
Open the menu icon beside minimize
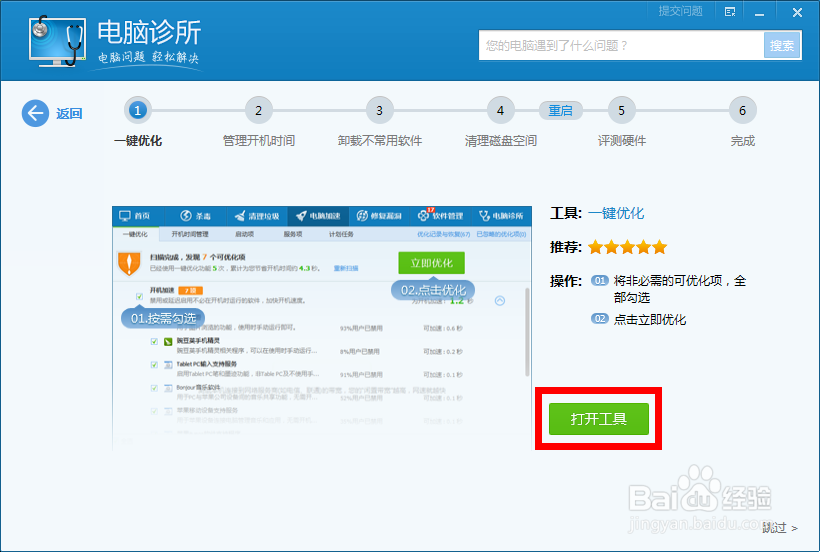pyautogui.click(x=730, y=12)
